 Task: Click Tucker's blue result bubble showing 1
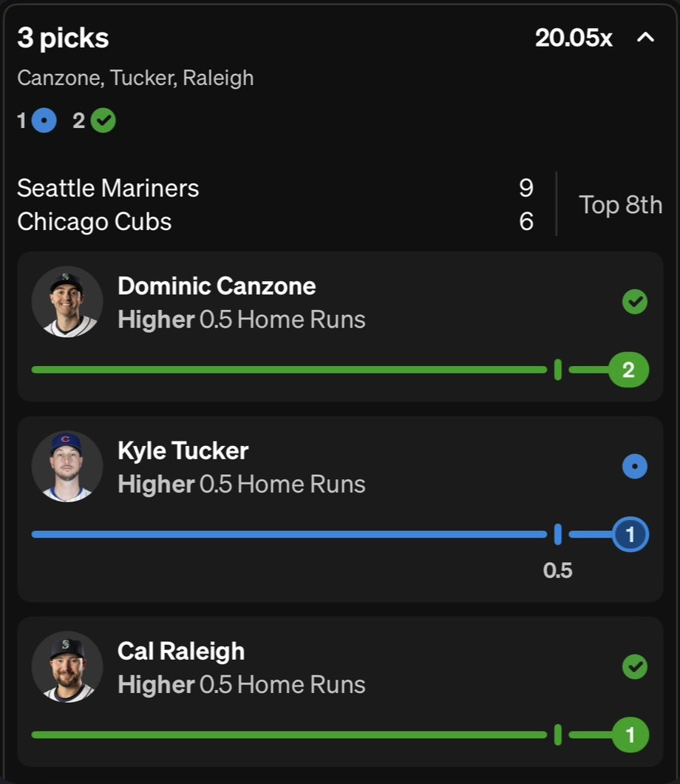coord(630,535)
